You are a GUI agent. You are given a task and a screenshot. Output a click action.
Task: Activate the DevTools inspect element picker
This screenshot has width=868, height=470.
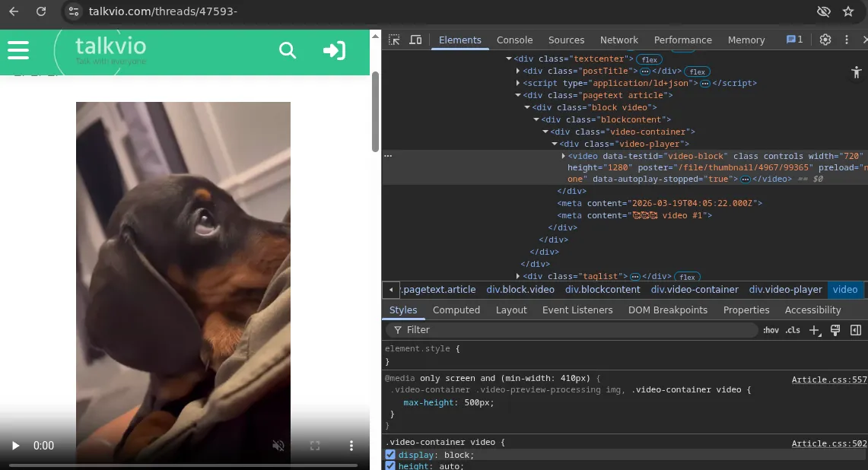[x=394, y=40]
